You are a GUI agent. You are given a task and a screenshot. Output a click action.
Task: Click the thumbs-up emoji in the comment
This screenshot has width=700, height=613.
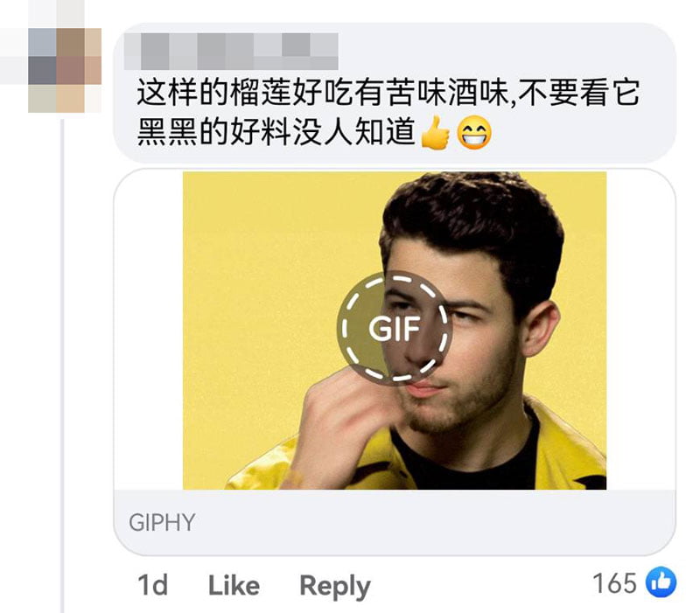[x=435, y=133]
